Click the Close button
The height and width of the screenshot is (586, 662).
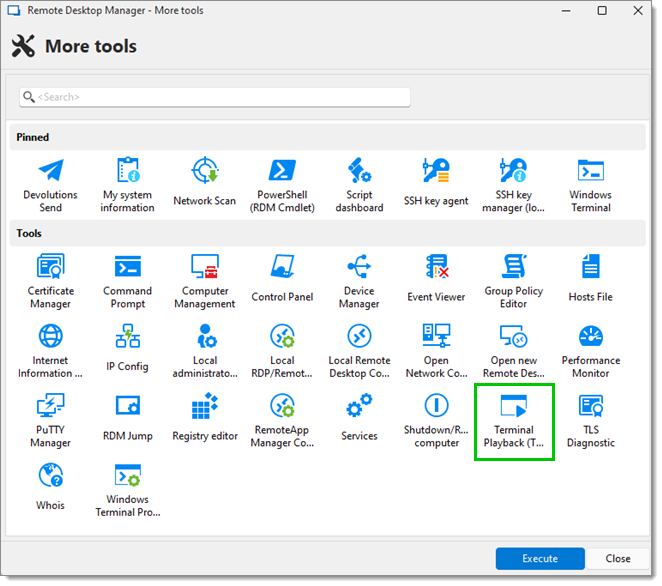point(618,559)
